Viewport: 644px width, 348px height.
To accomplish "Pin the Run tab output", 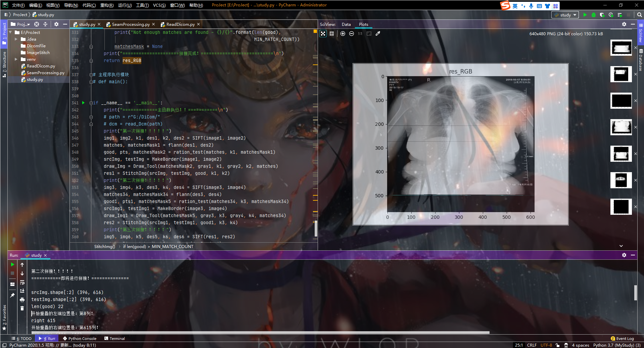I will pyautogui.click(x=12, y=295).
